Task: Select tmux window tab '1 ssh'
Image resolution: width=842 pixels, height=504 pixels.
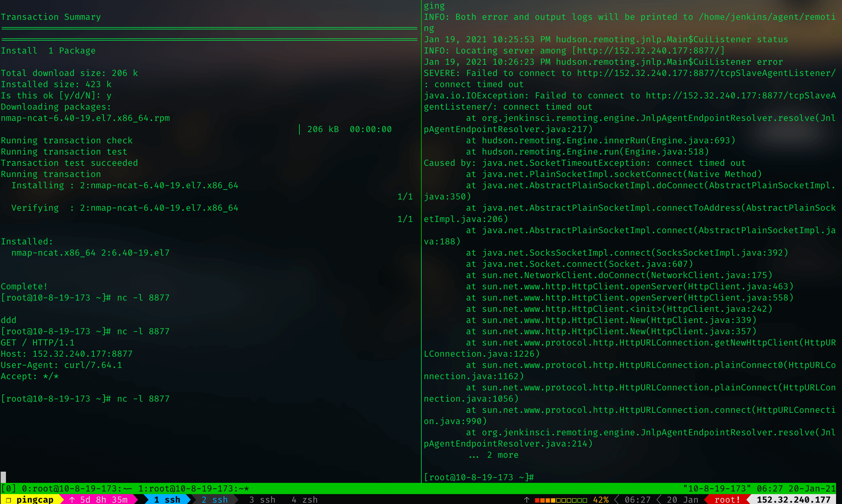Action: point(167,500)
